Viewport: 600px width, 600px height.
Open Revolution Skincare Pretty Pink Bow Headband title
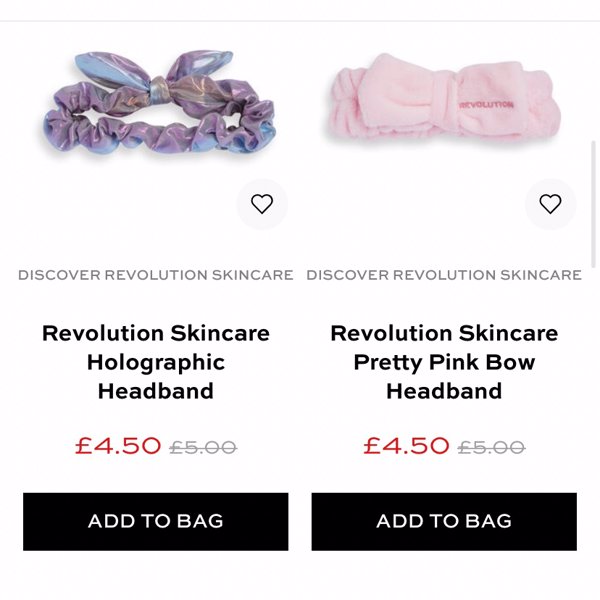coord(444,362)
